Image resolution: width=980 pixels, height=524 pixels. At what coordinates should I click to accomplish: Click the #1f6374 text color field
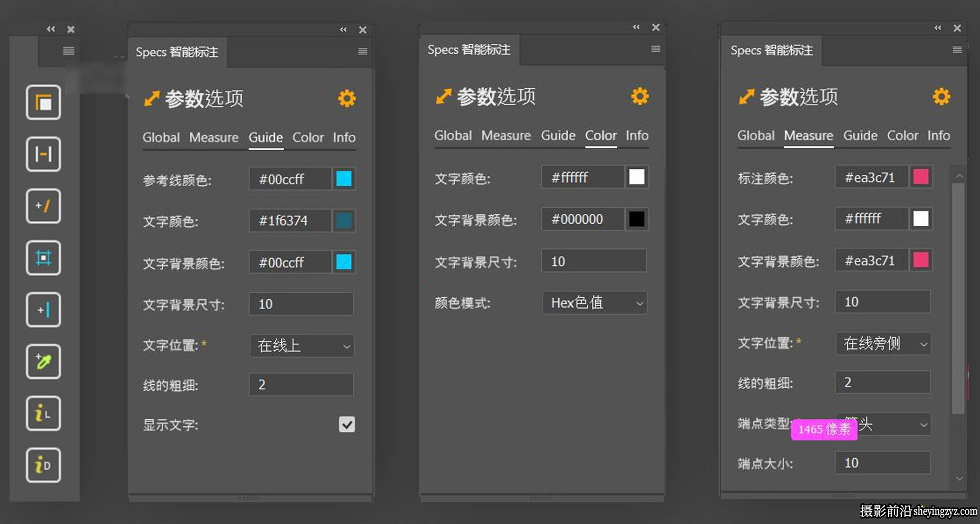click(x=290, y=220)
